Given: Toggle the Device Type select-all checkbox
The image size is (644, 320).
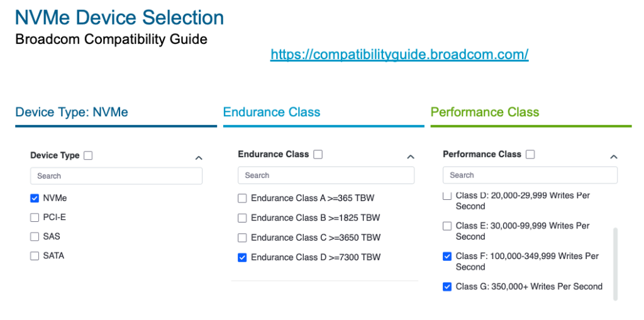Looking at the screenshot, I should (x=88, y=155).
